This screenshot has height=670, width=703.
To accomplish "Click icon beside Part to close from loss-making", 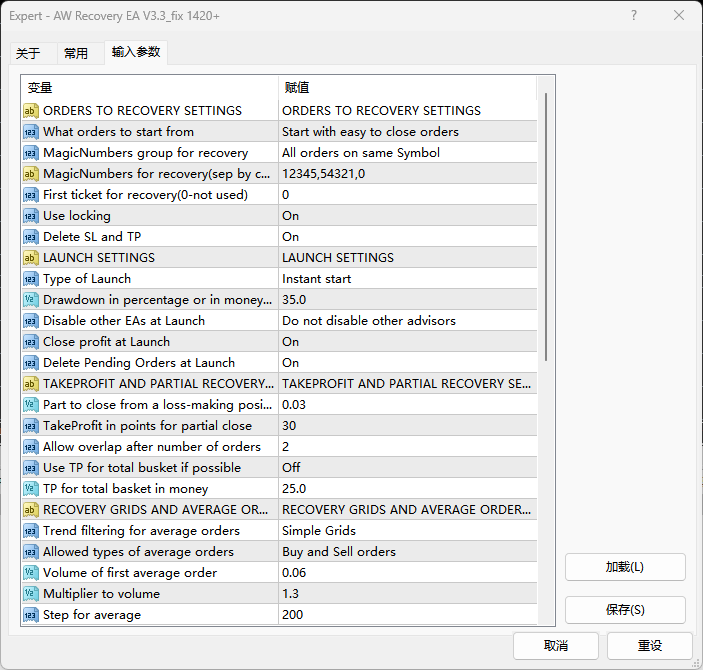I will pos(30,405).
